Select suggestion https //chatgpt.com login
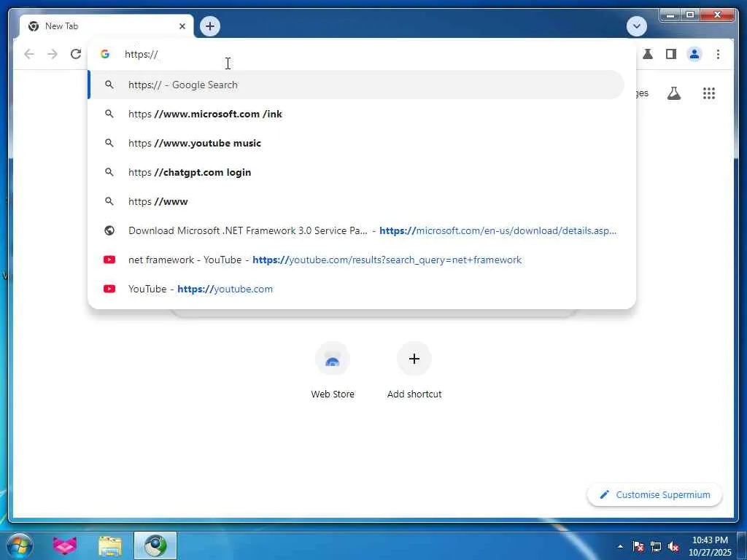The image size is (747, 560). coord(356,172)
